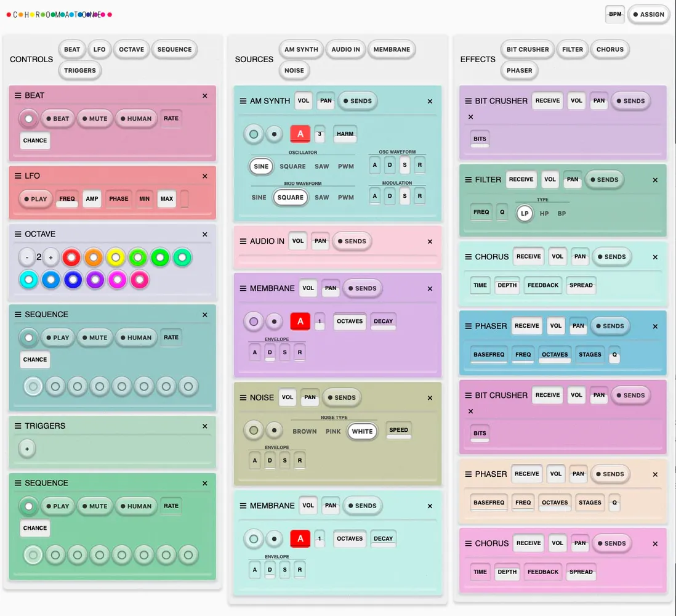This screenshot has width=676, height=616.
Task: Select HP filter type
Action: [544, 214]
